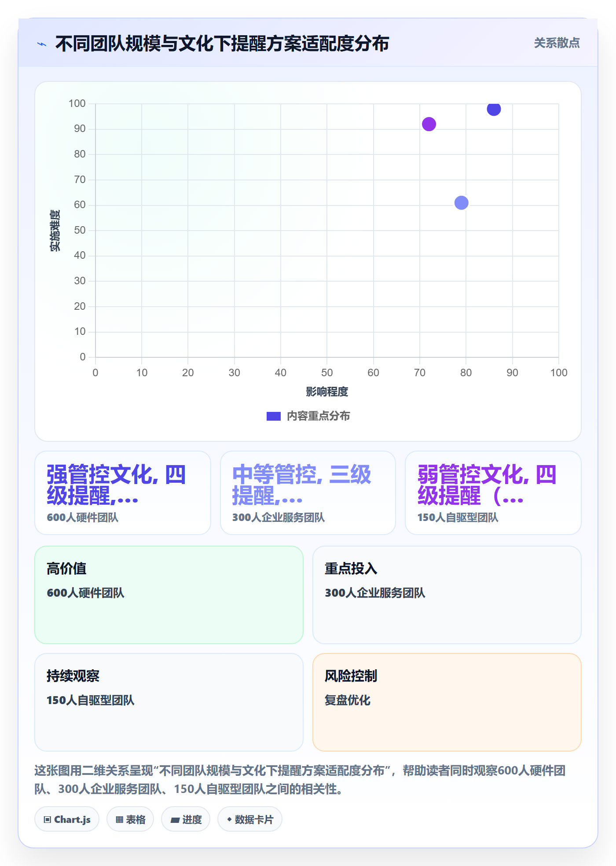Click 300人企业服务团队 under 中等管控 card

tap(279, 517)
